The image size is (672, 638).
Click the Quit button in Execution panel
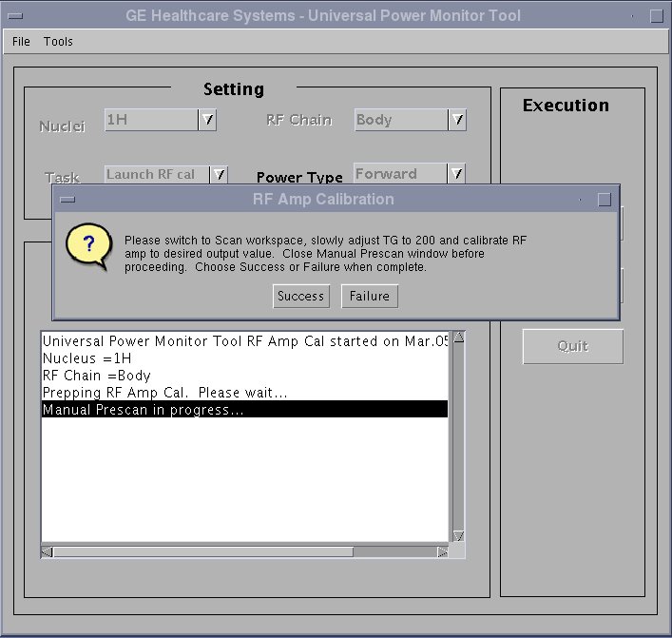click(572, 346)
